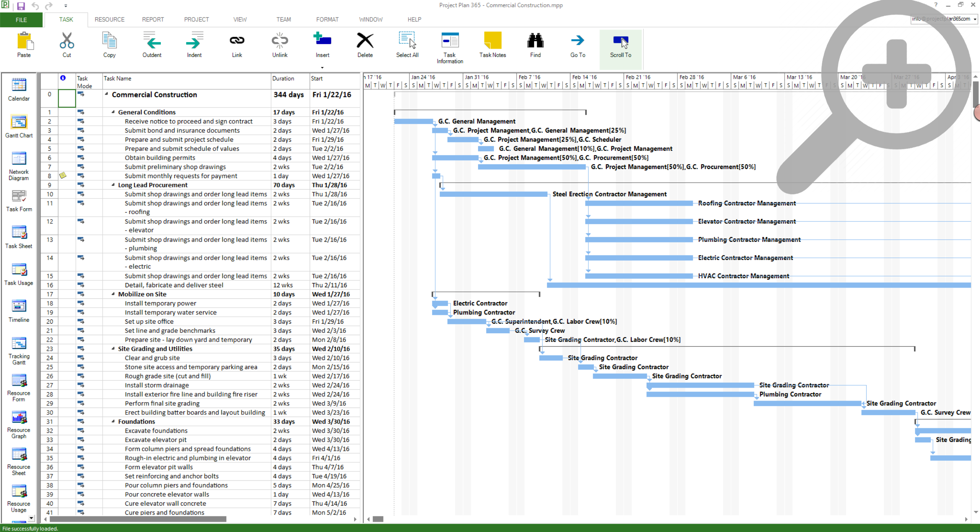Click the Find binoculars icon
This screenshot has height=532, width=980.
point(535,41)
